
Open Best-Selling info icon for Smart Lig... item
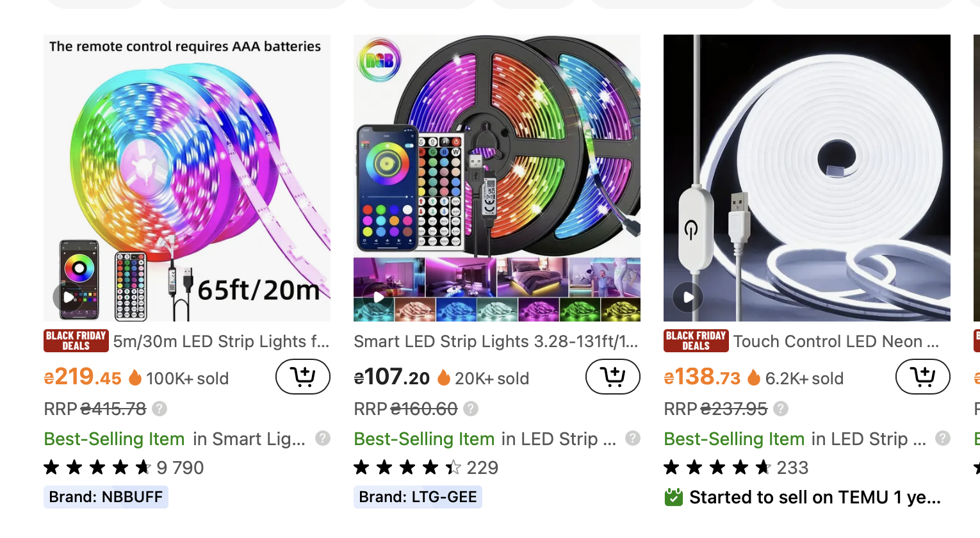[323, 438]
